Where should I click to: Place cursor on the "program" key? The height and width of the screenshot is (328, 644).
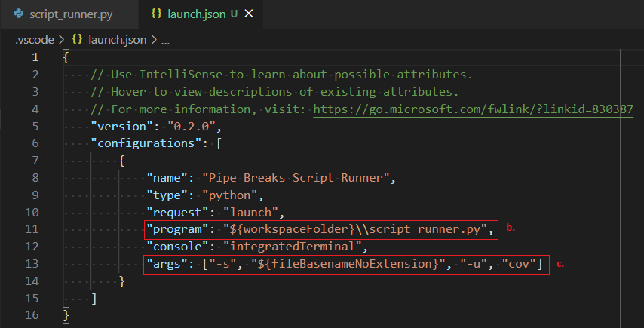pos(178,229)
